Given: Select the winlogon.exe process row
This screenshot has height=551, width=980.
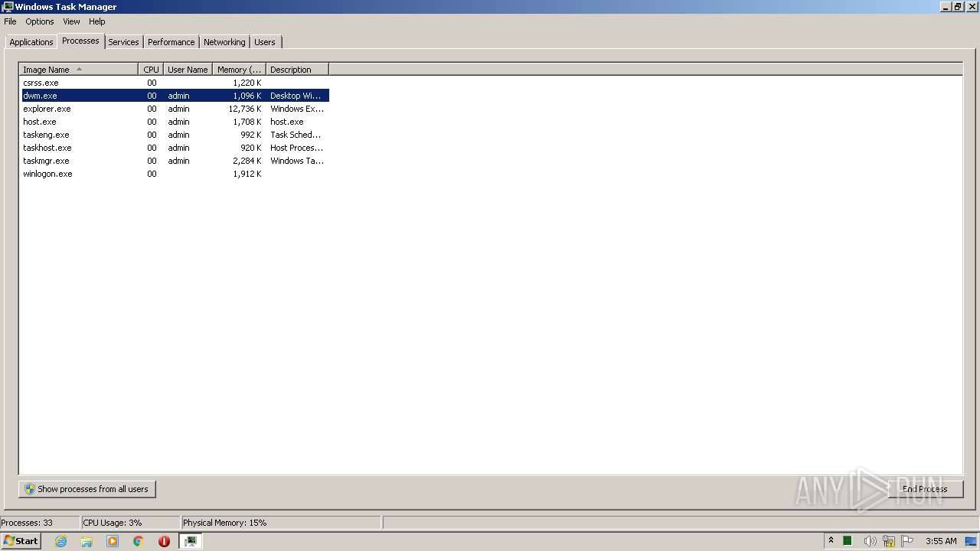Looking at the screenshot, I should tap(175, 174).
